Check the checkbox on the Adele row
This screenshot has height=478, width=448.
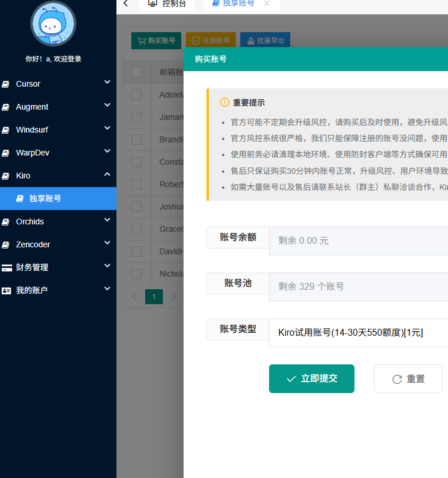click(137, 95)
